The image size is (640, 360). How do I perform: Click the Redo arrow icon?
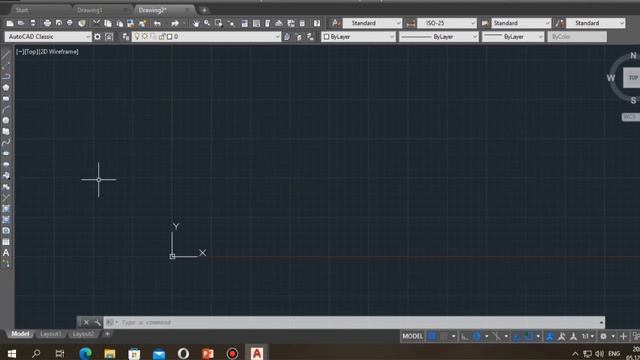click(175, 23)
